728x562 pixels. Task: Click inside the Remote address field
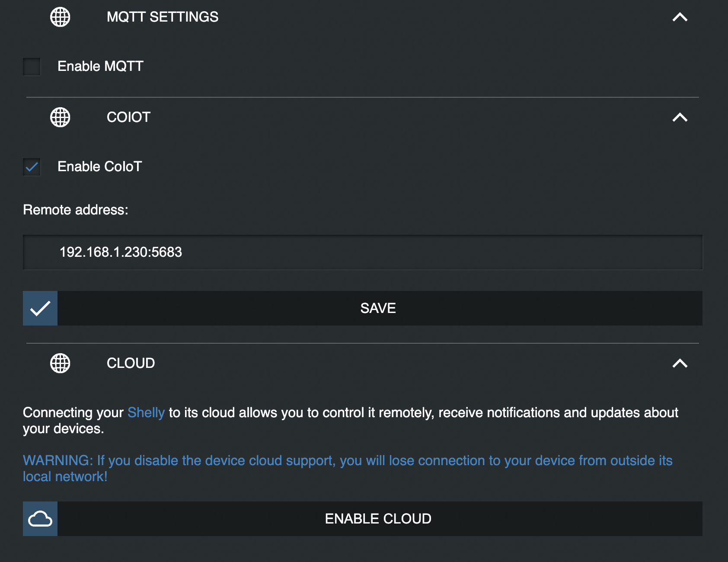363,252
